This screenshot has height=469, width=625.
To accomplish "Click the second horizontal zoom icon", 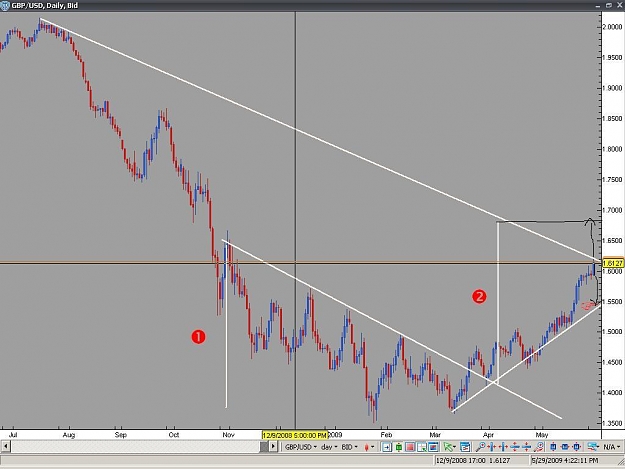I will pyautogui.click(x=503, y=447).
